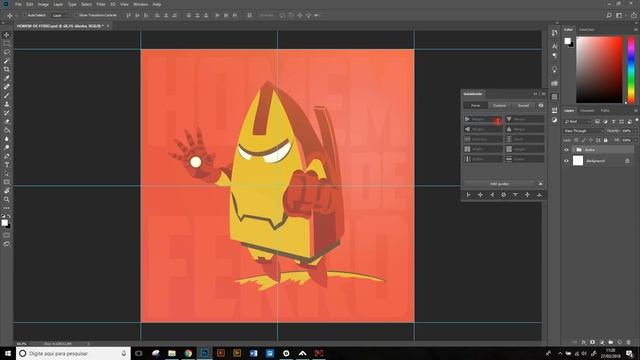Toggle lock transparent pixels icon
The image size is (640, 360).
pos(576,140)
